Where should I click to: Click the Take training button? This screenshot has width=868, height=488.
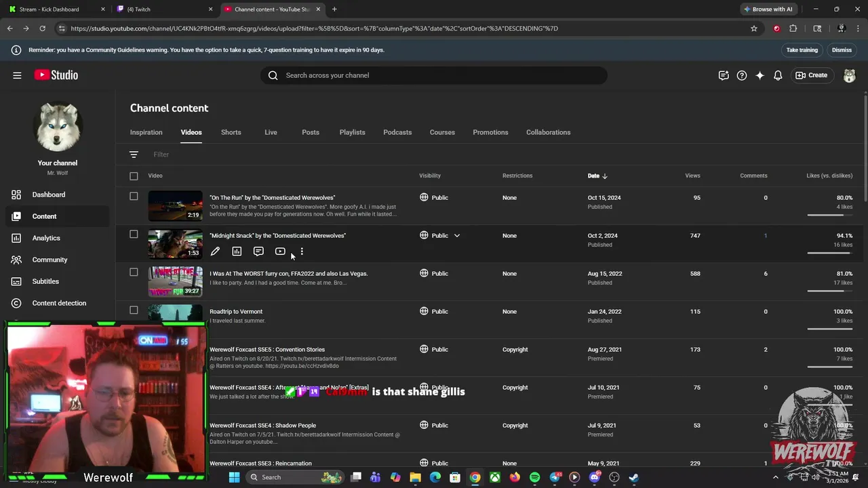802,50
